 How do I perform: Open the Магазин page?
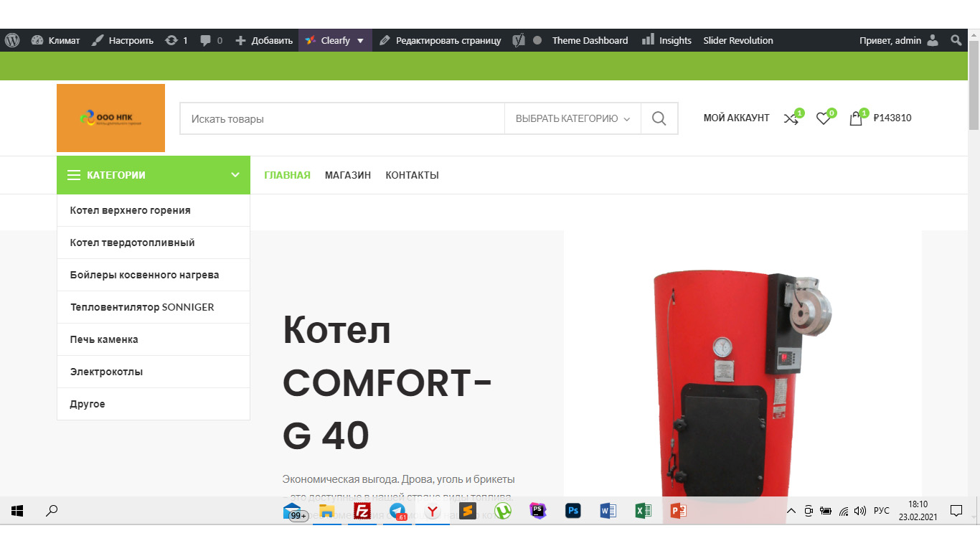348,175
